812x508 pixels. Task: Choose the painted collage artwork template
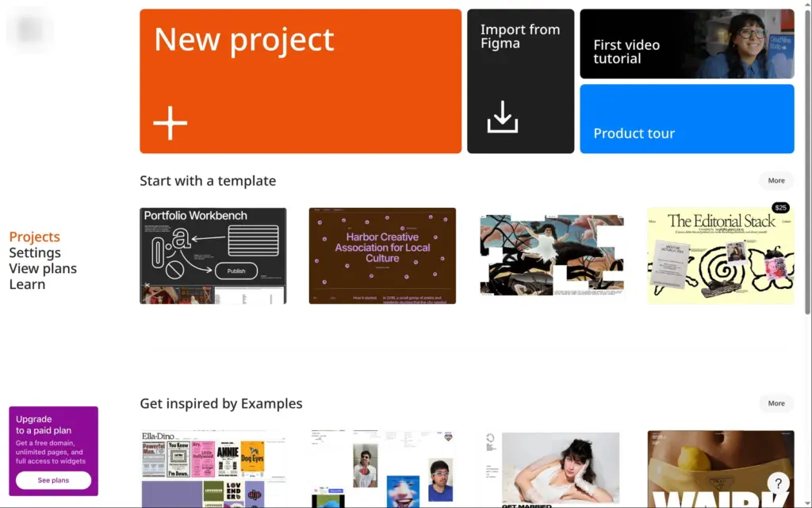pyautogui.click(x=552, y=256)
